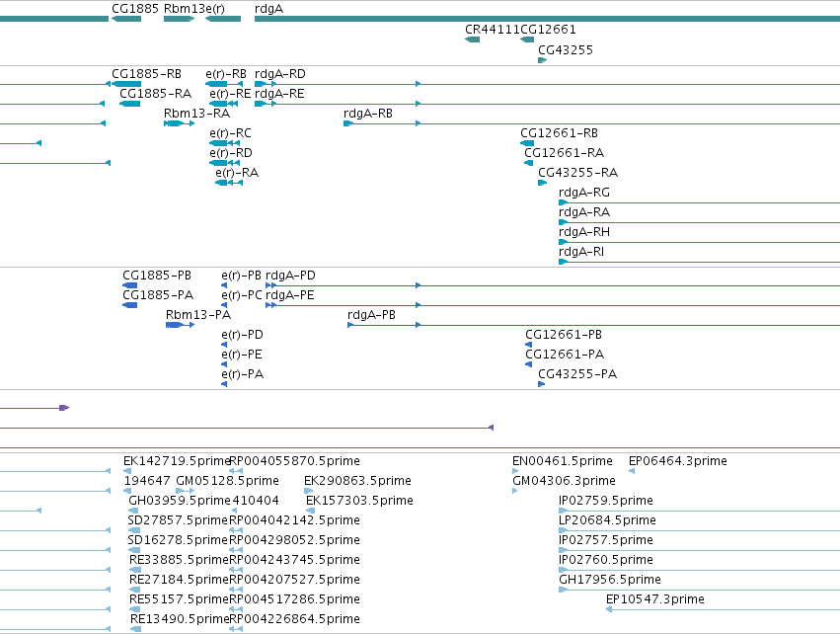Viewport: 840px width, 634px height.
Task: Select the CG1885-RA transcript label
Action: [x=155, y=93]
